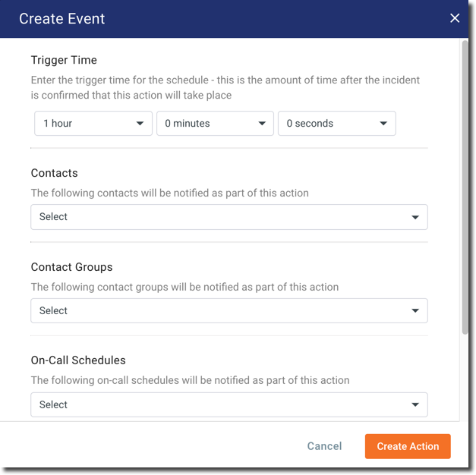Image resolution: width=476 pixels, height=475 pixels.
Task: Click the caret arrow in Contact Groups select
Action: point(415,311)
